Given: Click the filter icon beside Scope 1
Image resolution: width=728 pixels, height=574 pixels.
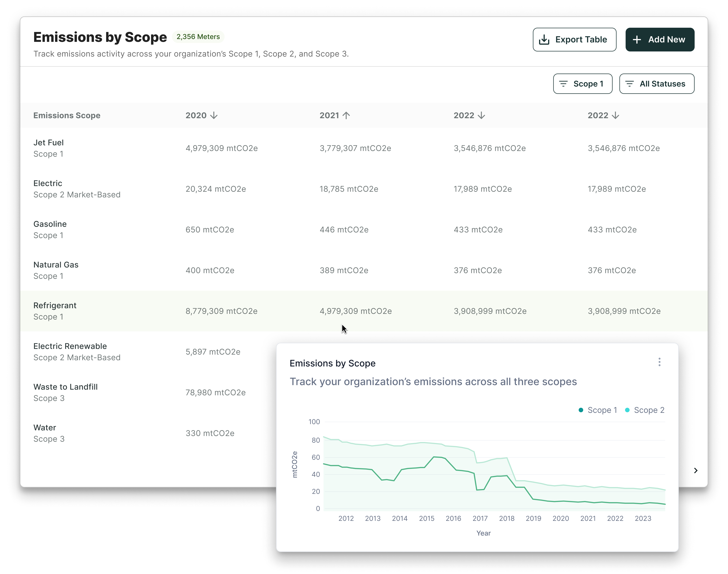Looking at the screenshot, I should point(563,84).
